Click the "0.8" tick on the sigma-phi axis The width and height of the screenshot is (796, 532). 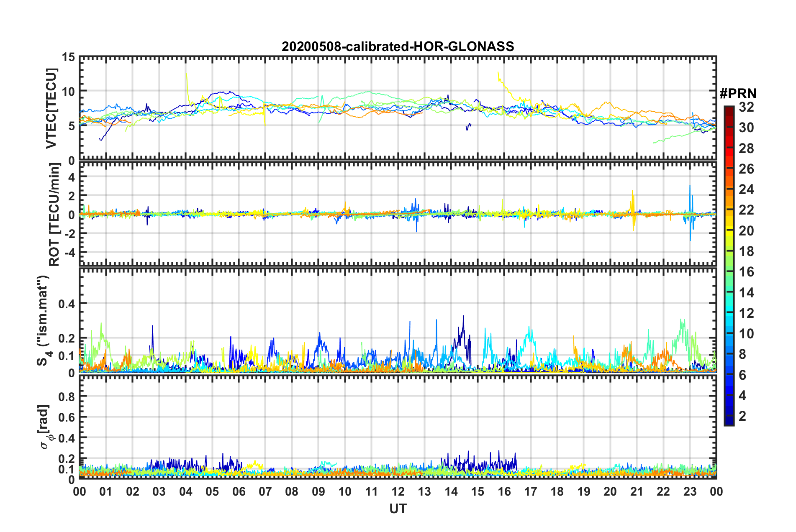click(67, 396)
